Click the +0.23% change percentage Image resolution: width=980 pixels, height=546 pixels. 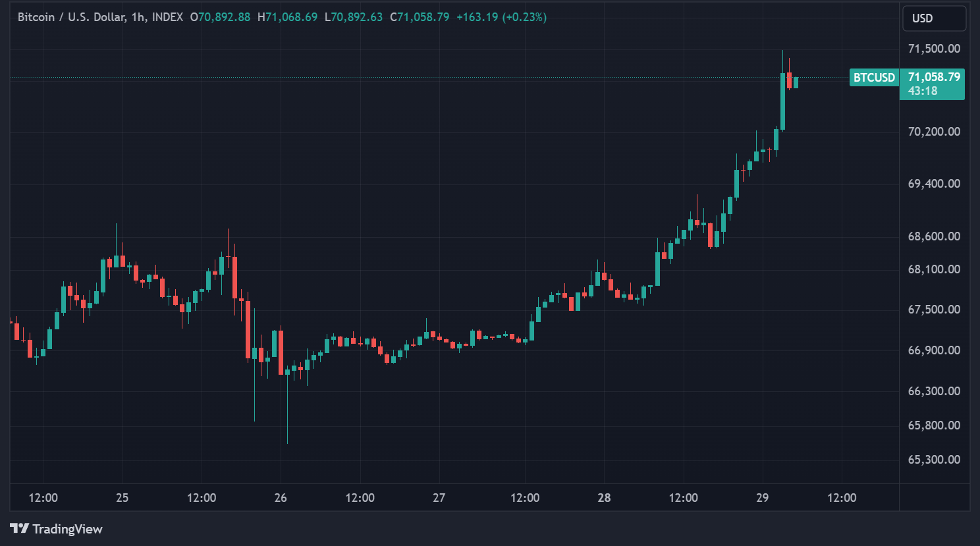[524, 17]
